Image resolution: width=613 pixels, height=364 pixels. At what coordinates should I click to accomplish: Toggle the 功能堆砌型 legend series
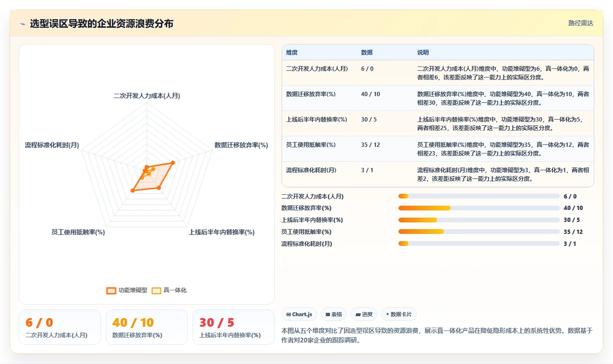point(127,290)
